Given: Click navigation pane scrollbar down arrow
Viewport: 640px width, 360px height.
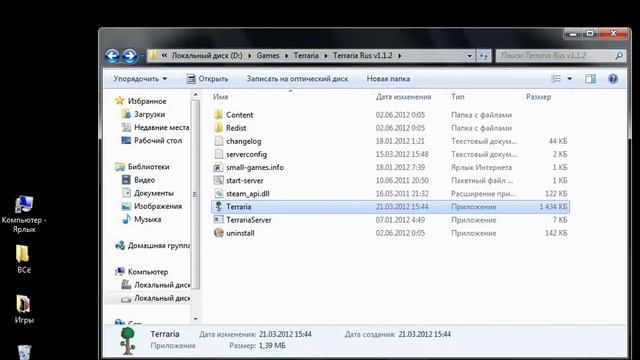Looking at the screenshot, I should 196,318.
